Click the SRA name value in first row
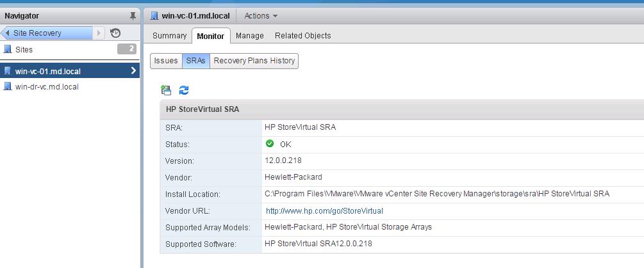The height and width of the screenshot is (268, 644). pos(301,127)
